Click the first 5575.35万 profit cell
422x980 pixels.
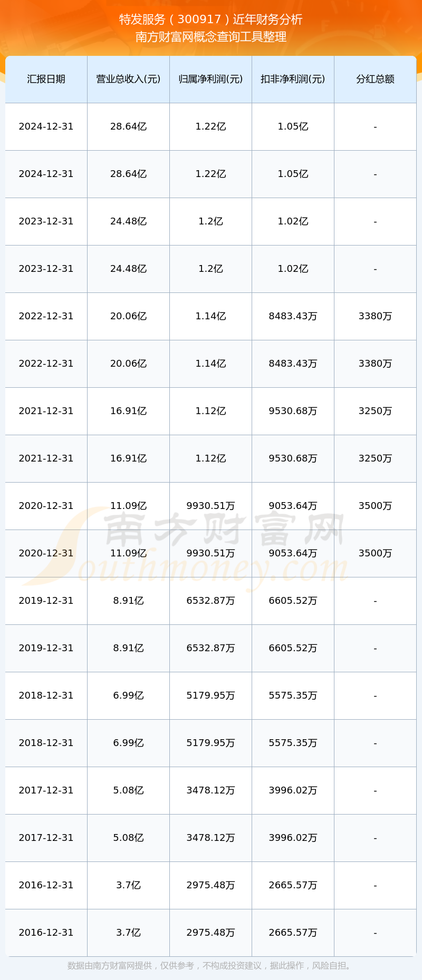pos(293,695)
